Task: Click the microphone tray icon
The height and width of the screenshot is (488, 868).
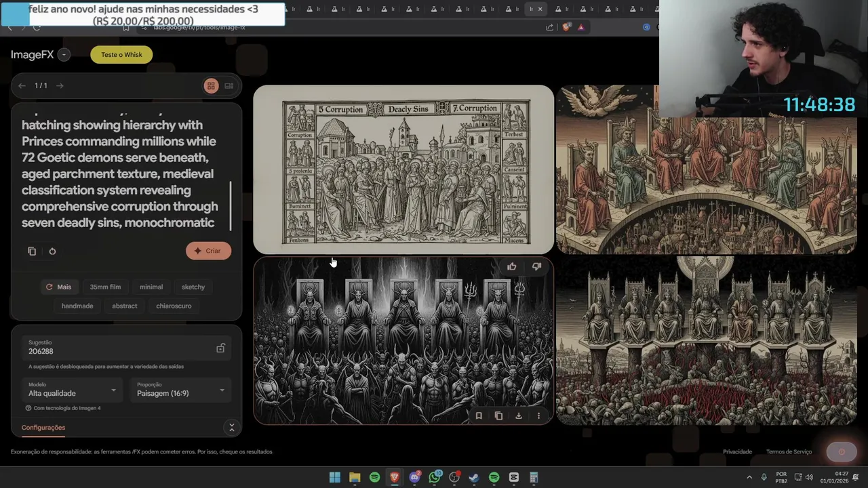Action: (764, 477)
